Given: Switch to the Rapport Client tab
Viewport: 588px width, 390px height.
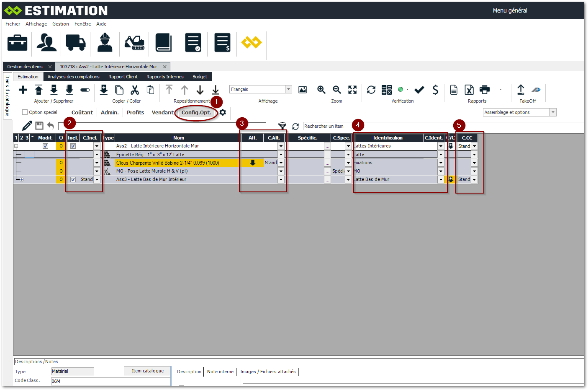Looking at the screenshot, I should [123, 77].
